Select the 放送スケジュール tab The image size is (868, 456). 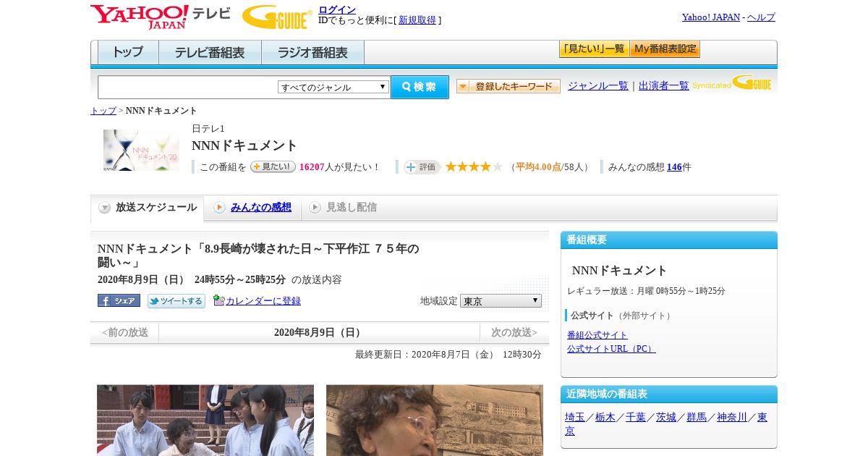click(148, 208)
